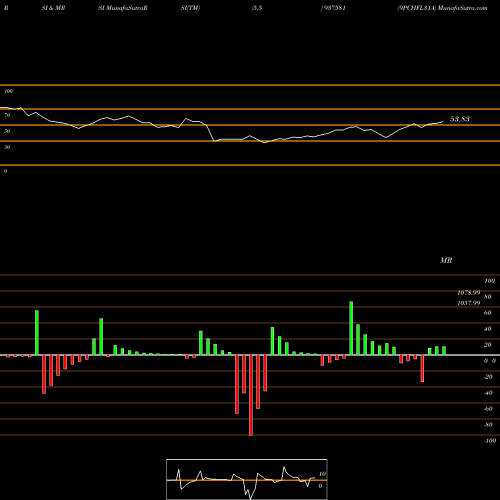Viewport: 500px width, 500px height.
Task: Click the RSI axis label 100
Action: click(8, 91)
